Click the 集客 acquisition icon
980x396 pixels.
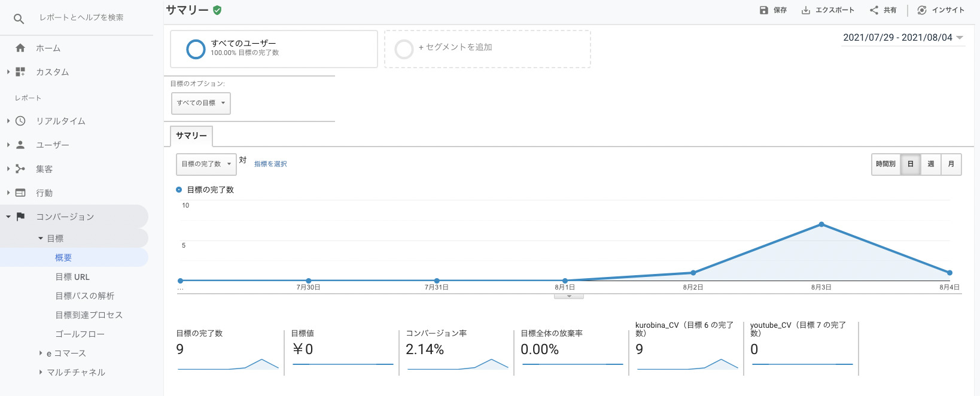pyautogui.click(x=20, y=169)
